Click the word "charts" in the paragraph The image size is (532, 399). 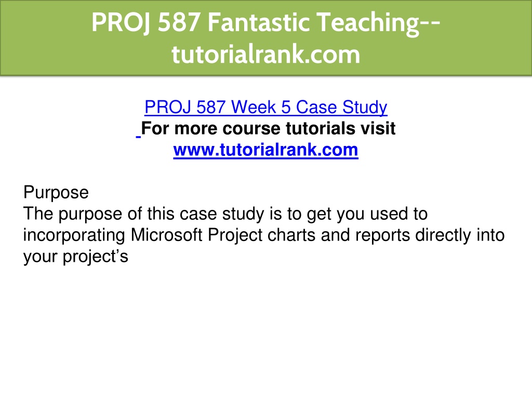[291, 235]
